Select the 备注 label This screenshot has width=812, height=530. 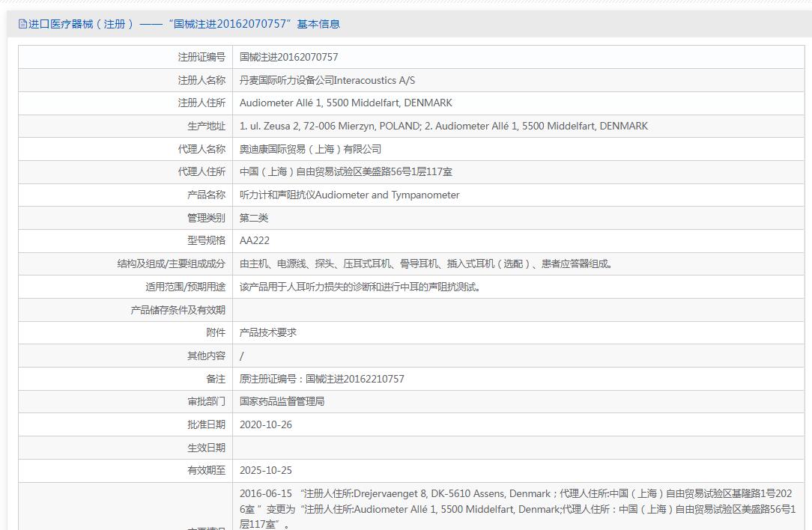tap(216, 379)
